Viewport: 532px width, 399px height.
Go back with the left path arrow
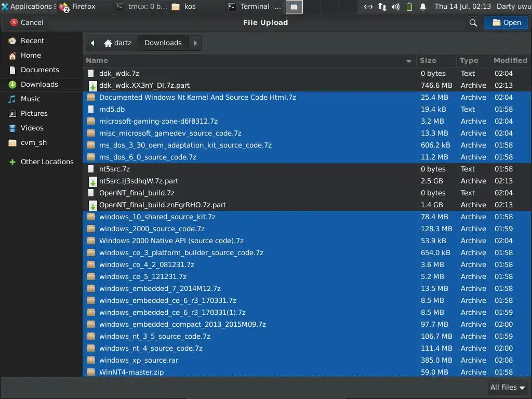92,43
